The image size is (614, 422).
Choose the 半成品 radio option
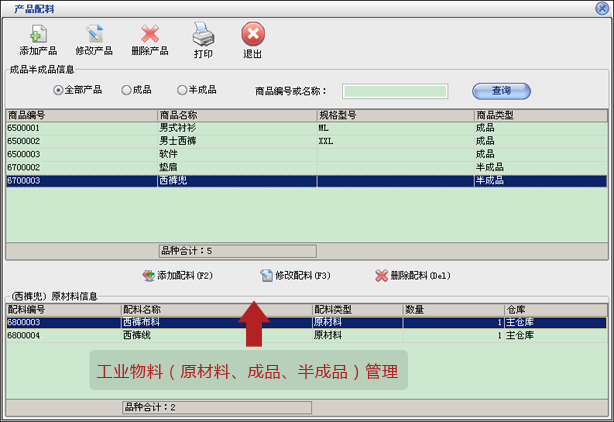[x=182, y=90]
